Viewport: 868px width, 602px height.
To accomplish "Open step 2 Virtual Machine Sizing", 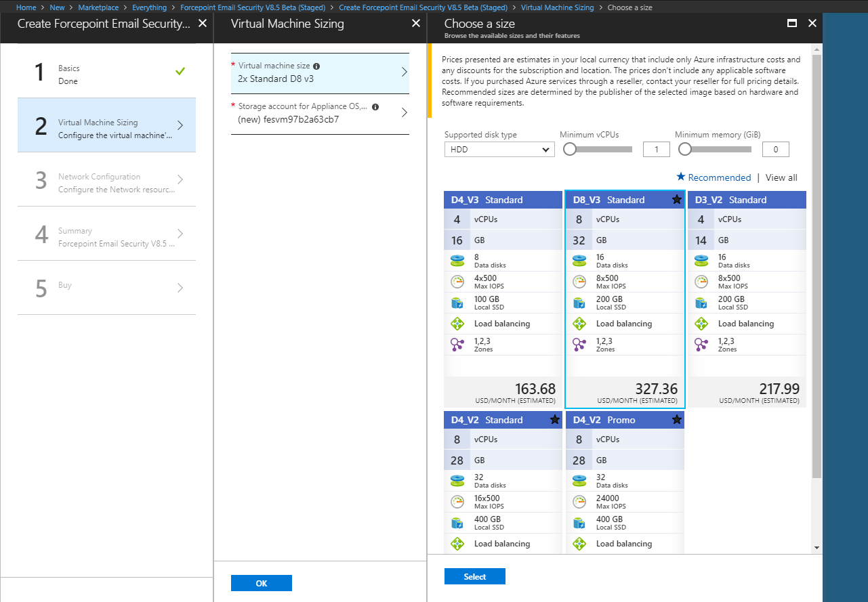I will (x=106, y=125).
